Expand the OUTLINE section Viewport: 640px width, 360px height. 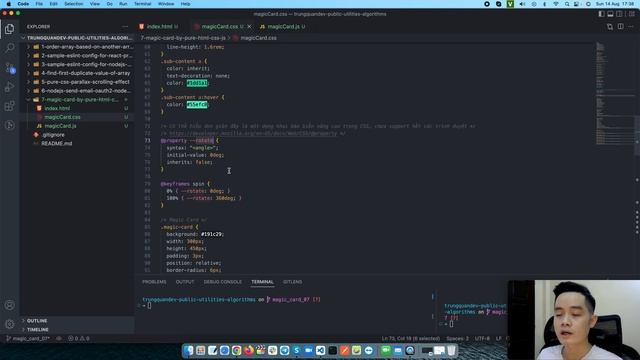78,321
